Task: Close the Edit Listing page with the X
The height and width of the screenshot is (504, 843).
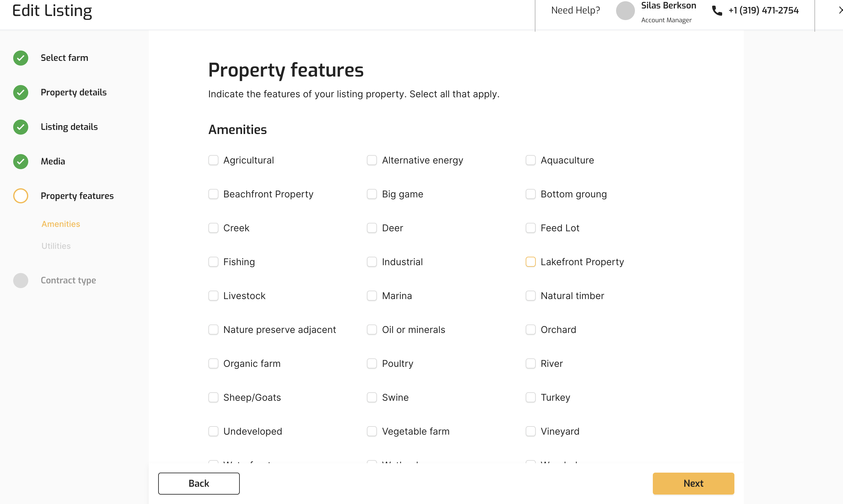Action: point(840,11)
